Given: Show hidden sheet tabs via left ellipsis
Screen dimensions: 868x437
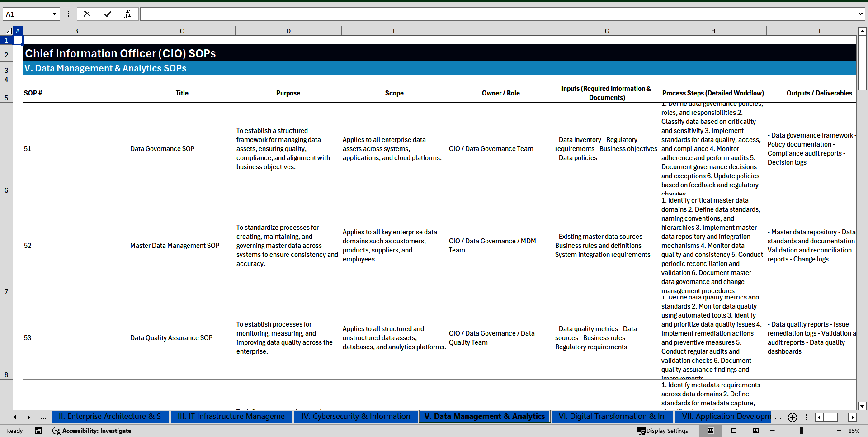Looking at the screenshot, I should pyautogui.click(x=43, y=417).
